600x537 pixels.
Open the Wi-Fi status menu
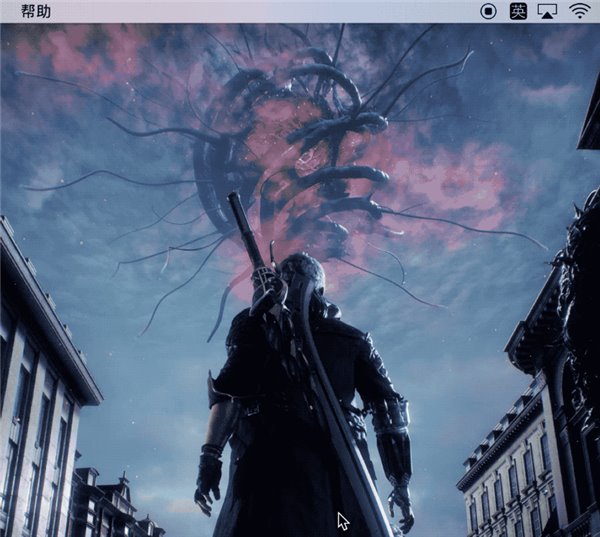click(580, 11)
